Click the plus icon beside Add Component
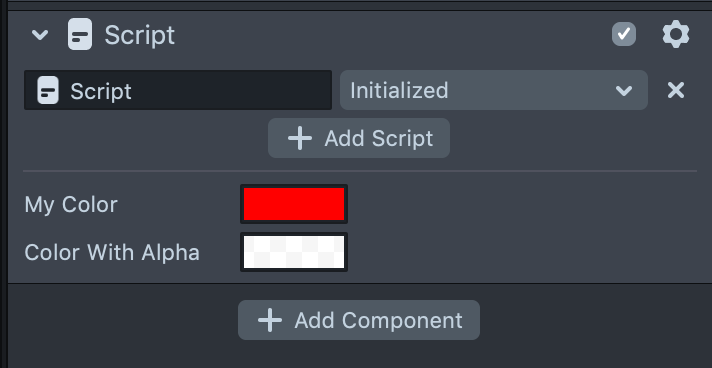The width and height of the screenshot is (712, 368). click(x=270, y=320)
